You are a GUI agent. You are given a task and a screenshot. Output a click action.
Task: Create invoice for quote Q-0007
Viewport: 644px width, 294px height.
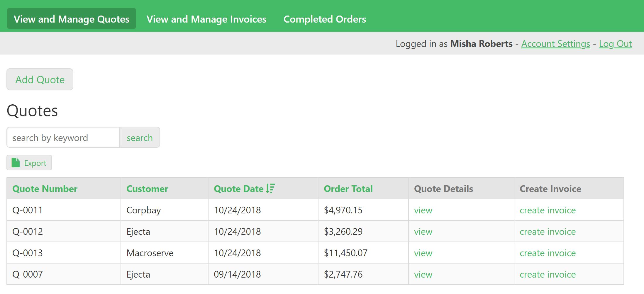[x=548, y=274]
